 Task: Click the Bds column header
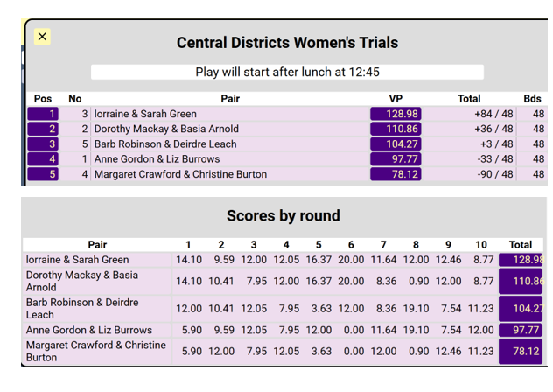tap(533, 99)
